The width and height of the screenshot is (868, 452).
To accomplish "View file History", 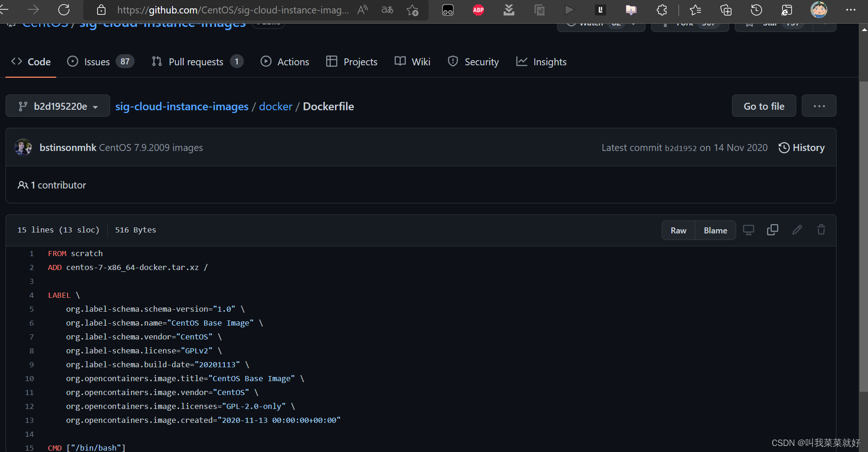I will pyautogui.click(x=802, y=147).
